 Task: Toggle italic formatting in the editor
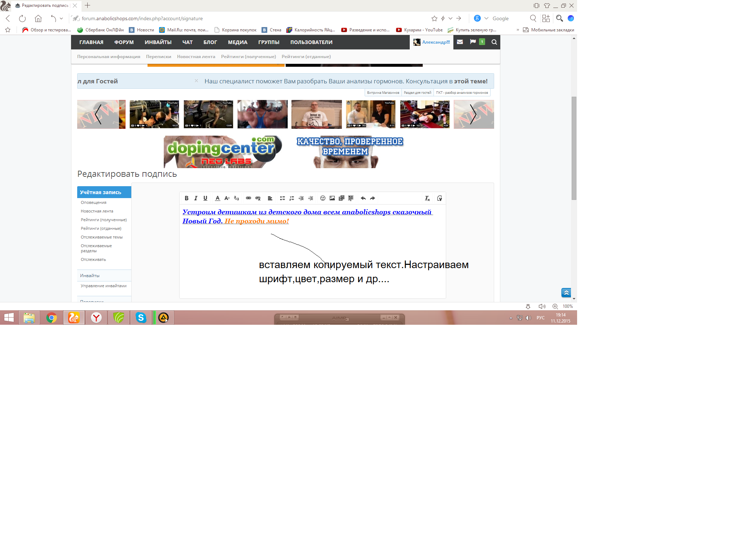point(196,198)
